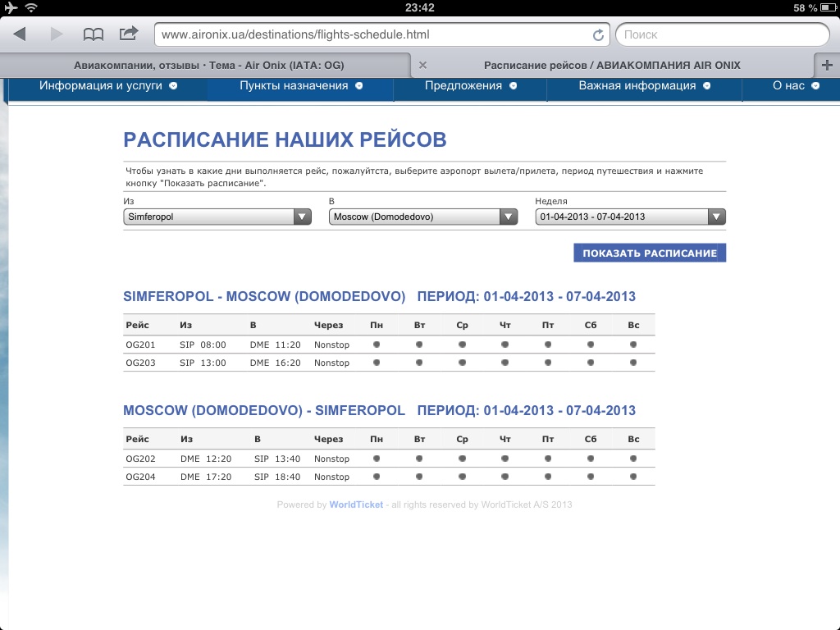Screen dimensions: 840x630
Task: Expand the Информация и услуги menu
Action: pyautogui.click(x=108, y=85)
